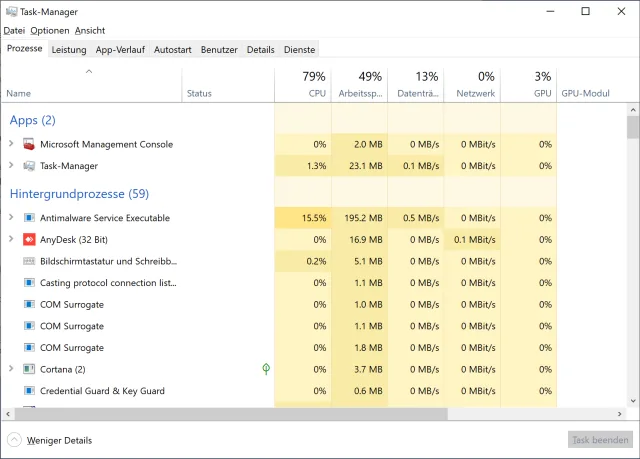Screen dimensions: 640x459
Task: Expand the Microsoft Management Console entry
Action: pyautogui.click(x=11, y=144)
